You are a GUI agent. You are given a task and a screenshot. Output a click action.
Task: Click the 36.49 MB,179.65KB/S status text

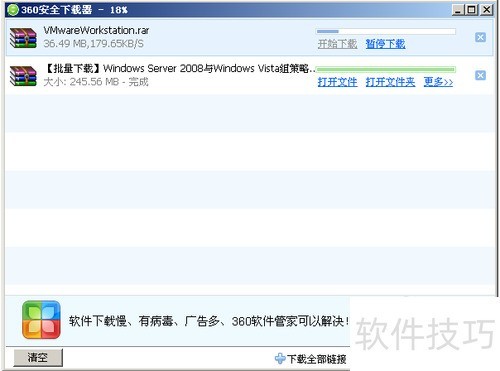point(93,44)
